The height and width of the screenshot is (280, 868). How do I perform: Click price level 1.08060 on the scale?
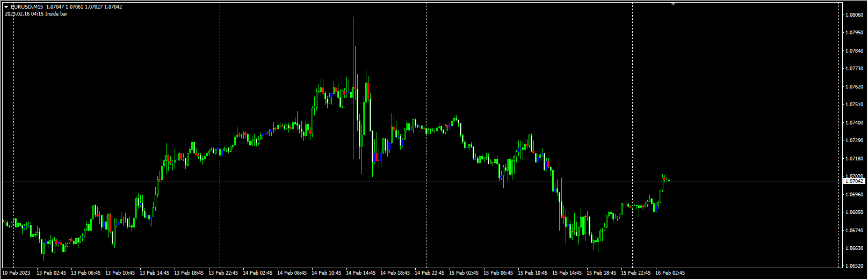[x=854, y=15]
